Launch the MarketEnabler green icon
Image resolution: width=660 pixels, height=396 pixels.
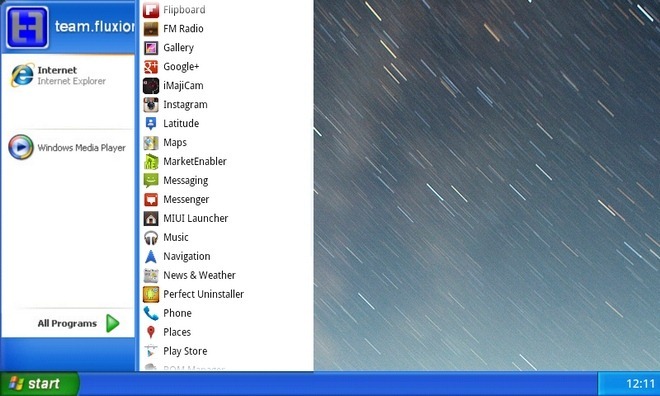point(151,161)
